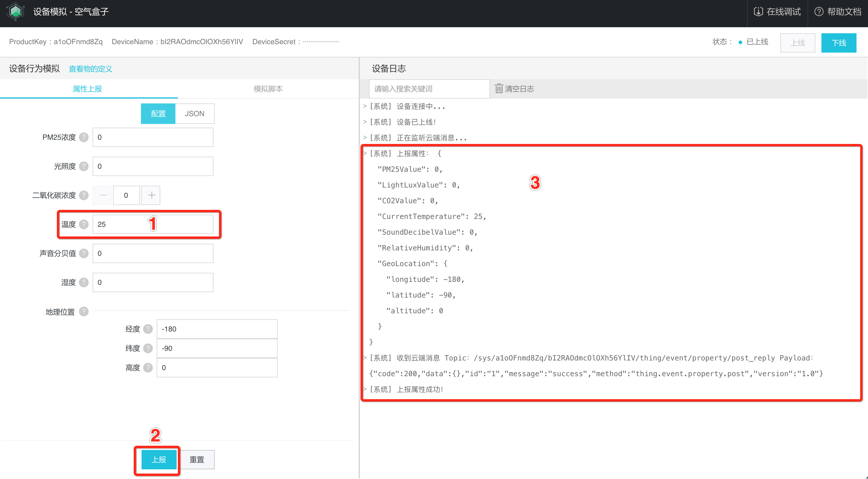Focus the PM25浓度 input field
Screen dimensions: 868x479
point(153,137)
